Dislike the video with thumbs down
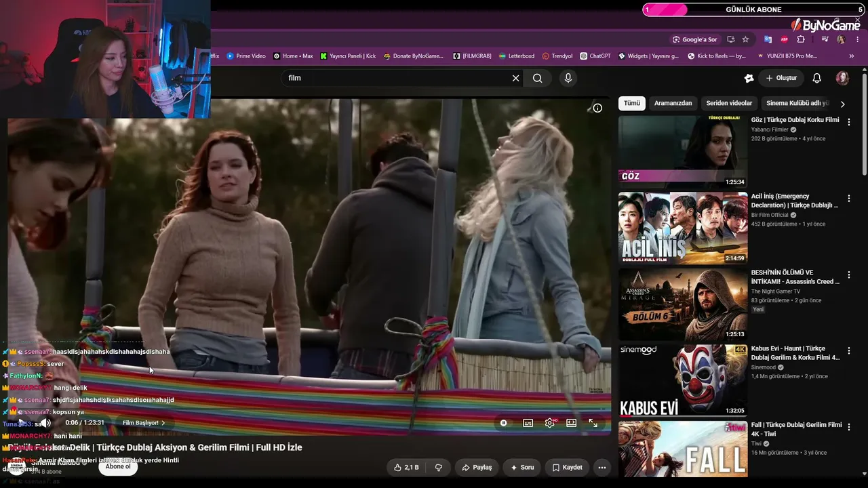This screenshot has height=488, width=868. coord(438,468)
